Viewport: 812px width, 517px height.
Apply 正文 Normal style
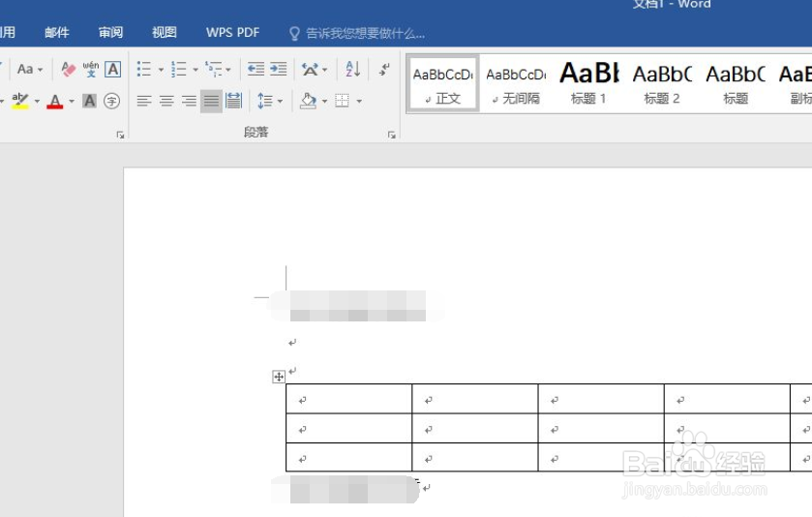tap(442, 83)
